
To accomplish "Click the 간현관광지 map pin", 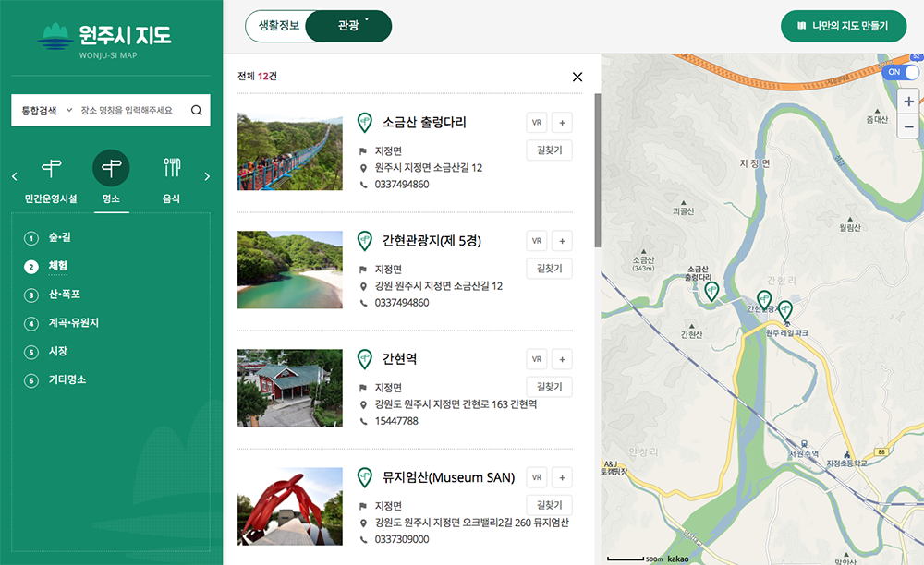I will (764, 301).
